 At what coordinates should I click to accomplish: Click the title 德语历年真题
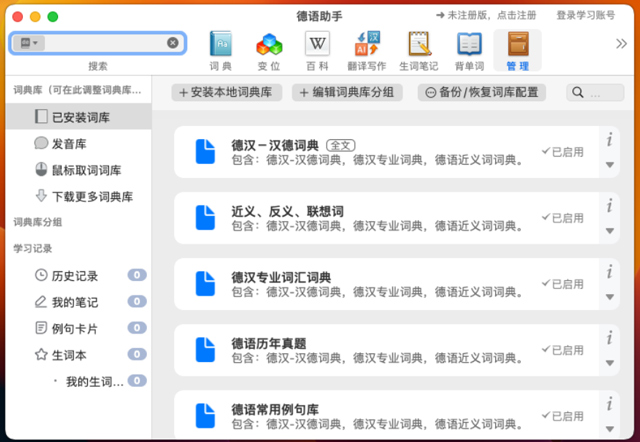269,344
